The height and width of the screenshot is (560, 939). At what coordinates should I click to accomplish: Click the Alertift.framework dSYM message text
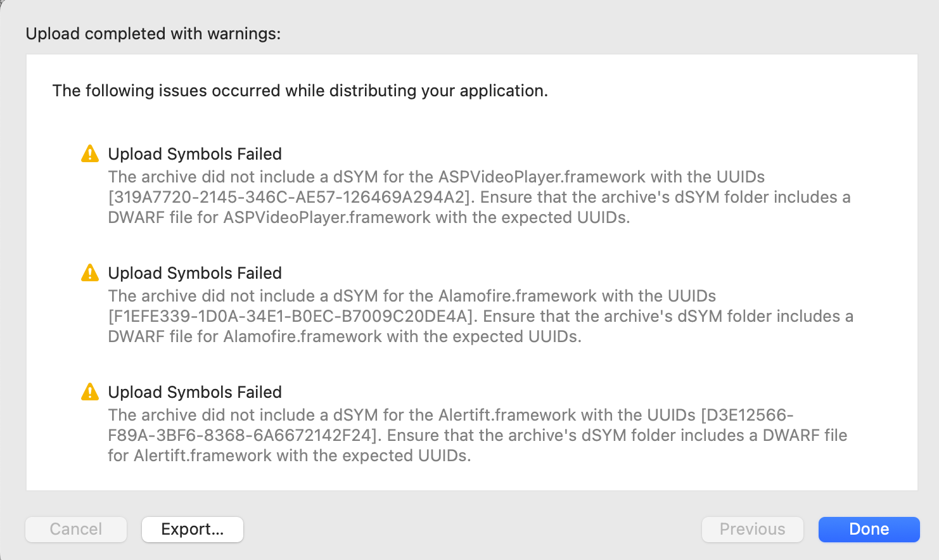tap(478, 435)
